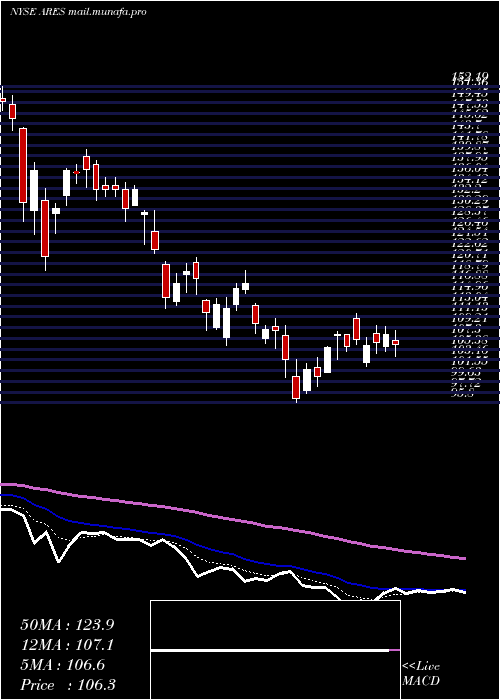500x700 pixels.
Task: Select the 12MA : 107.1 label
Action: point(67,645)
